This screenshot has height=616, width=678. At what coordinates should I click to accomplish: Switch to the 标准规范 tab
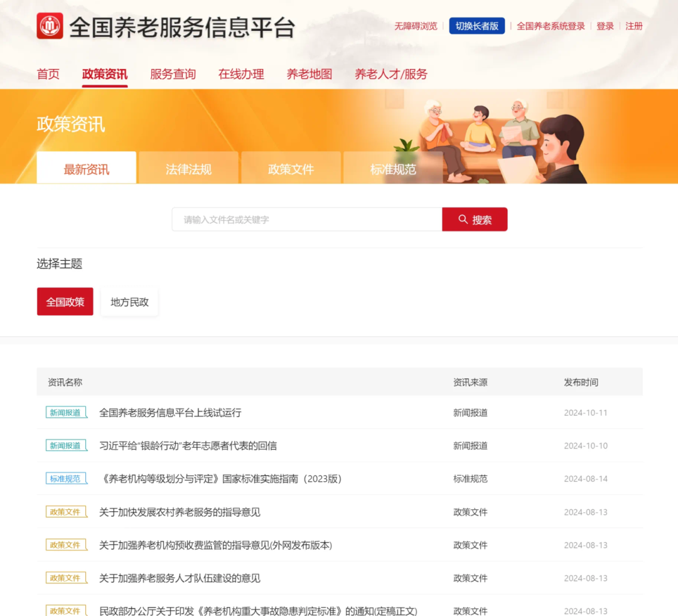click(x=393, y=167)
